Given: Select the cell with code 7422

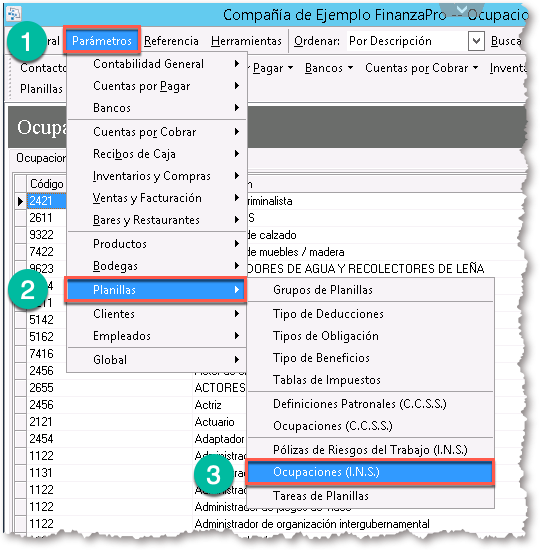Looking at the screenshot, I should point(46,252).
